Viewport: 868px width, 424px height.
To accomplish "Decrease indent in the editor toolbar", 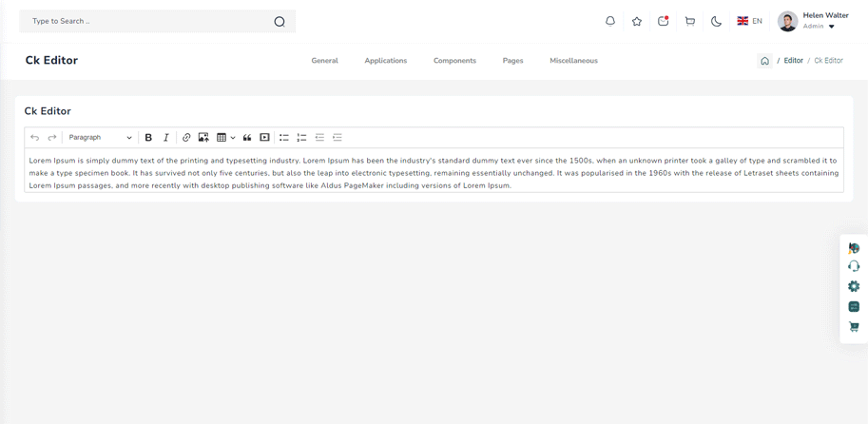I will 319,137.
